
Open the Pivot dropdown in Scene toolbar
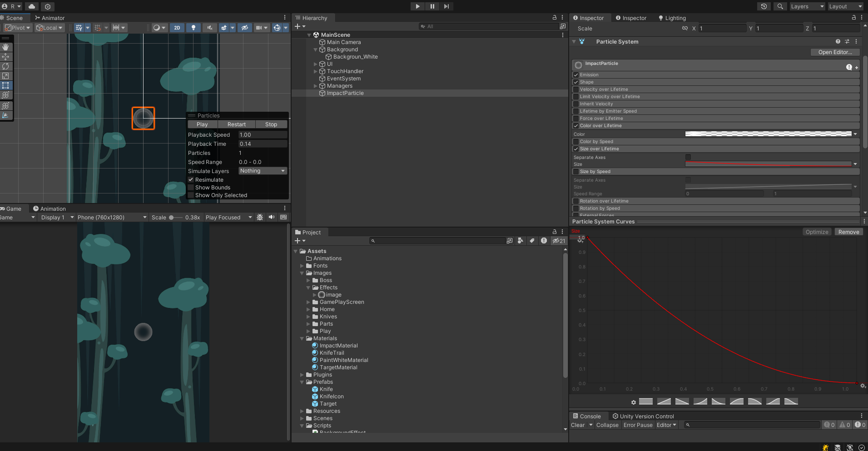click(17, 28)
